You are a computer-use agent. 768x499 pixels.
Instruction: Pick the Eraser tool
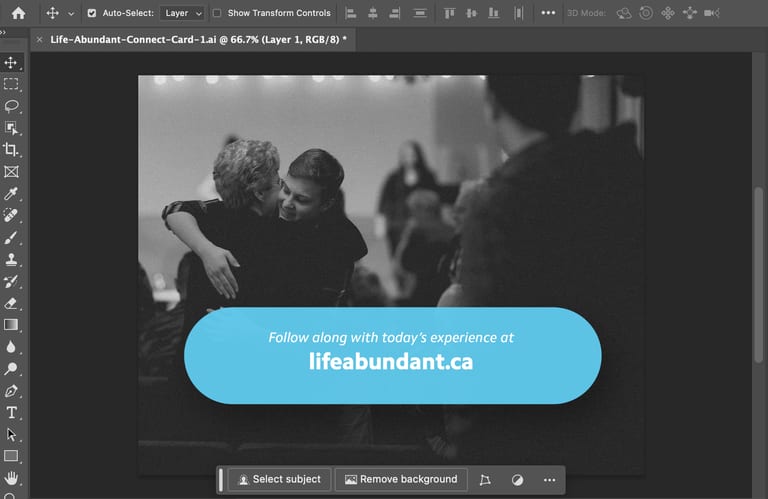11,303
